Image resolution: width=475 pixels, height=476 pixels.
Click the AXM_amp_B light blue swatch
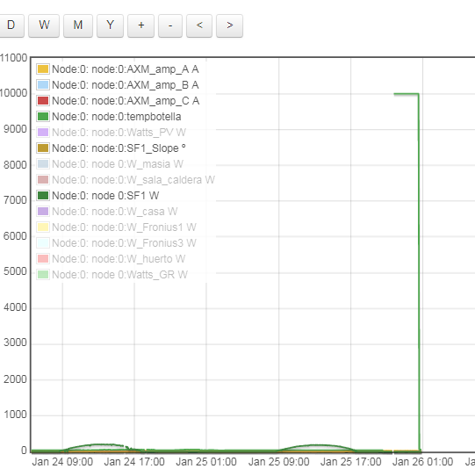click(x=43, y=84)
